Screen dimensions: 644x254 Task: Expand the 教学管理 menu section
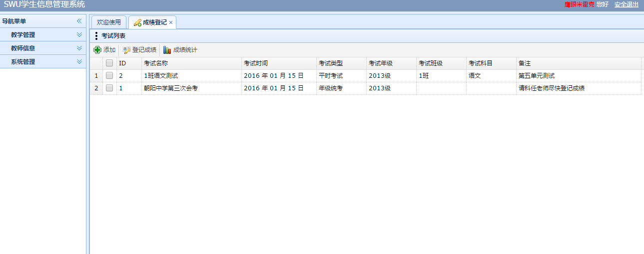coord(79,35)
